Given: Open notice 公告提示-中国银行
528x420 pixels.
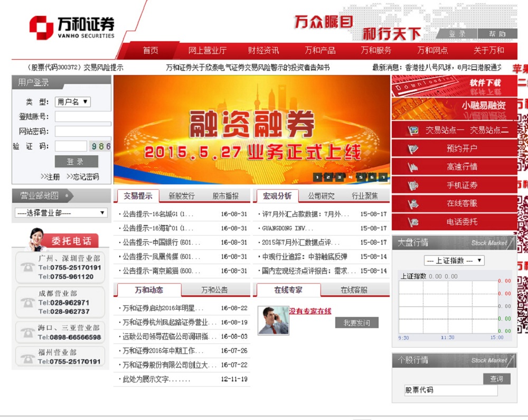Looking at the screenshot, I should click(x=162, y=242).
